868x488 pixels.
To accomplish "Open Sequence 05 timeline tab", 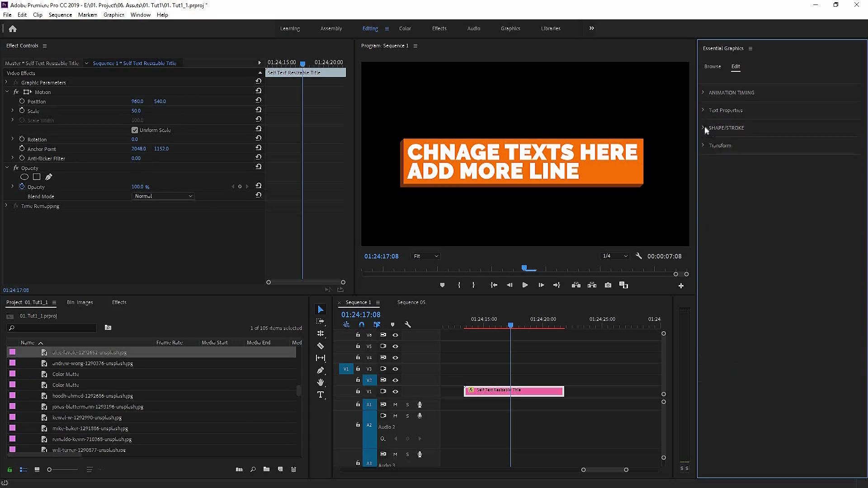I will (411, 302).
